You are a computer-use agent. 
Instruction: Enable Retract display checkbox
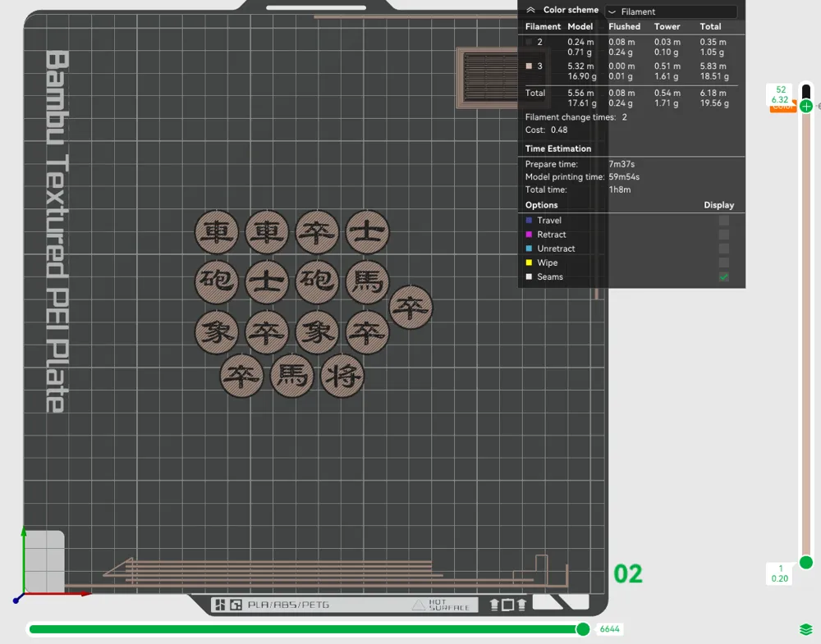723,235
